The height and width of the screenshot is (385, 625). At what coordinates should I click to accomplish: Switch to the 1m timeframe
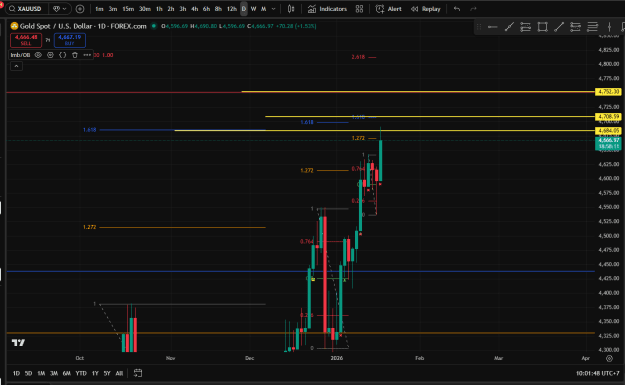click(x=99, y=9)
